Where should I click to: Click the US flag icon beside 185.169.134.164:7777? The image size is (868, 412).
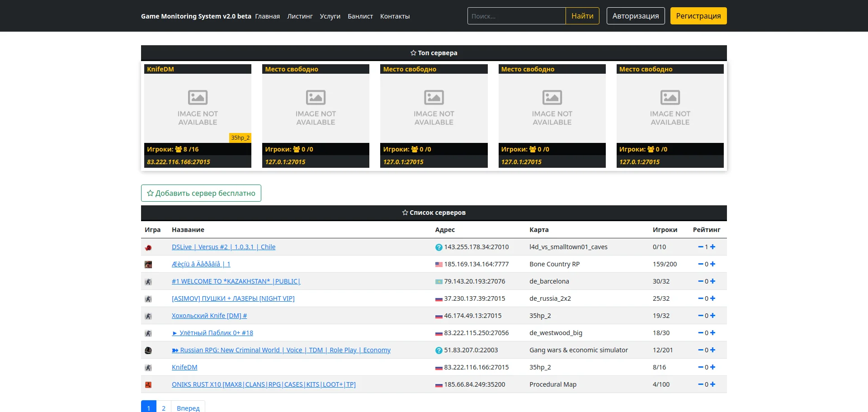point(439,265)
